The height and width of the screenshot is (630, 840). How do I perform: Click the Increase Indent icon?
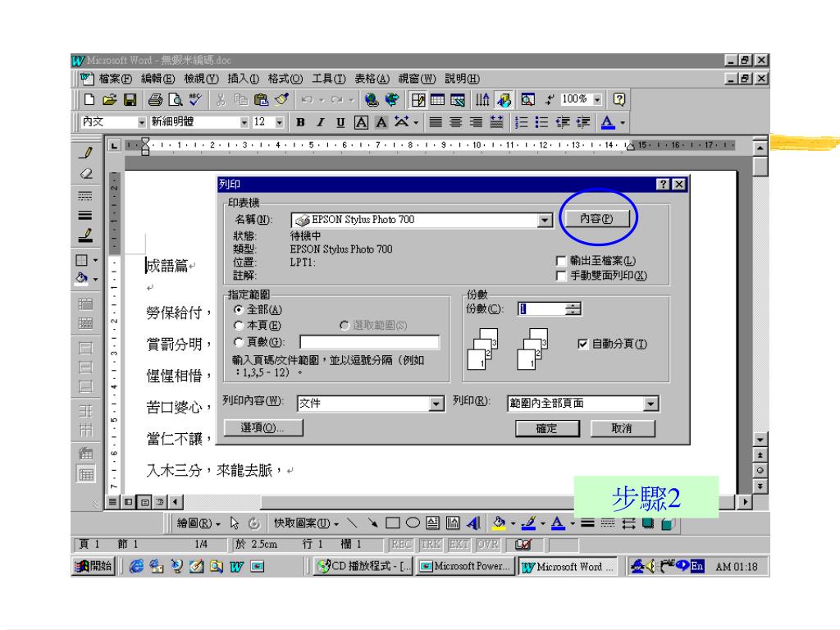583,123
